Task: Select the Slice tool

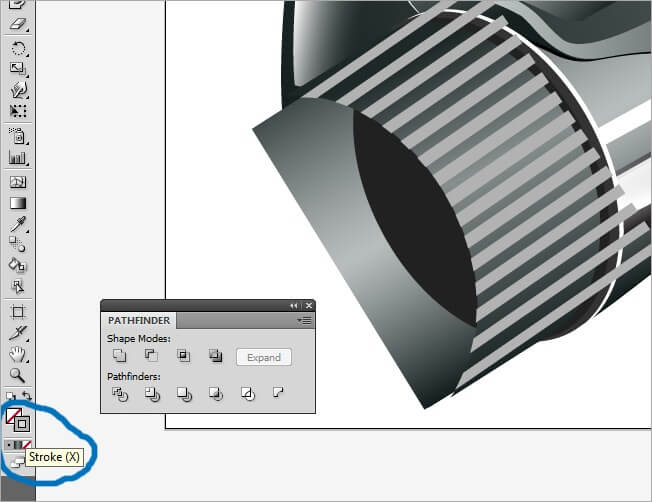Action: [18, 333]
